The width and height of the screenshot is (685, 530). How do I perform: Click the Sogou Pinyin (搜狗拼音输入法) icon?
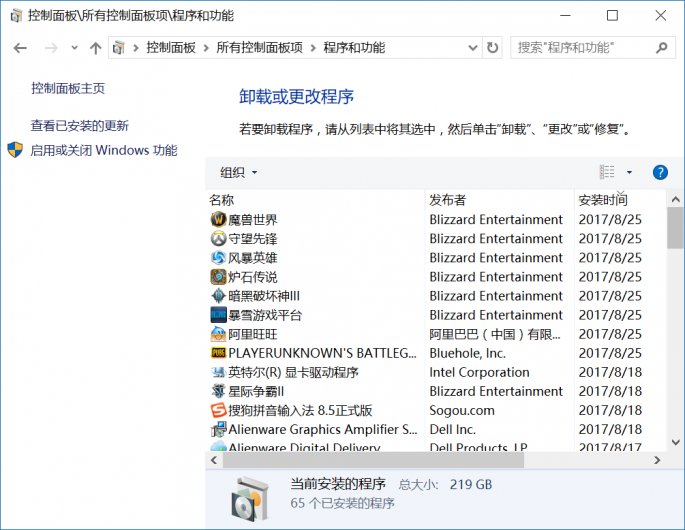point(218,410)
